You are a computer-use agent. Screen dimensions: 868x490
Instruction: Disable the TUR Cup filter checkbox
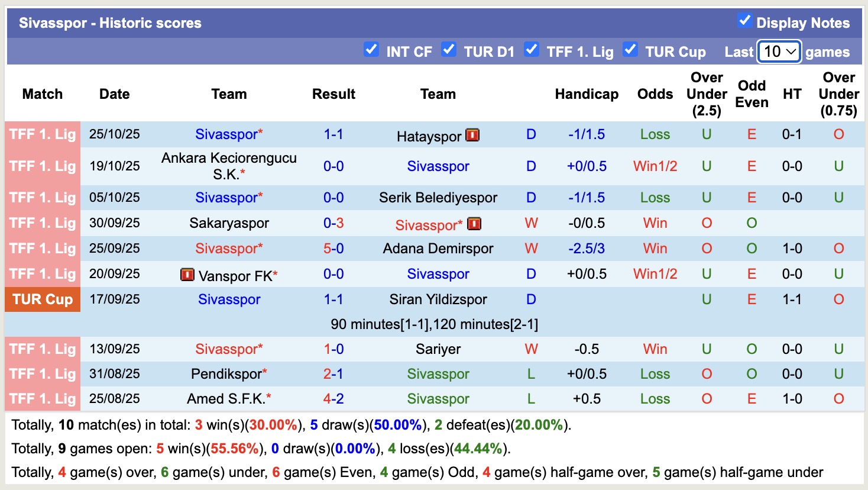631,50
